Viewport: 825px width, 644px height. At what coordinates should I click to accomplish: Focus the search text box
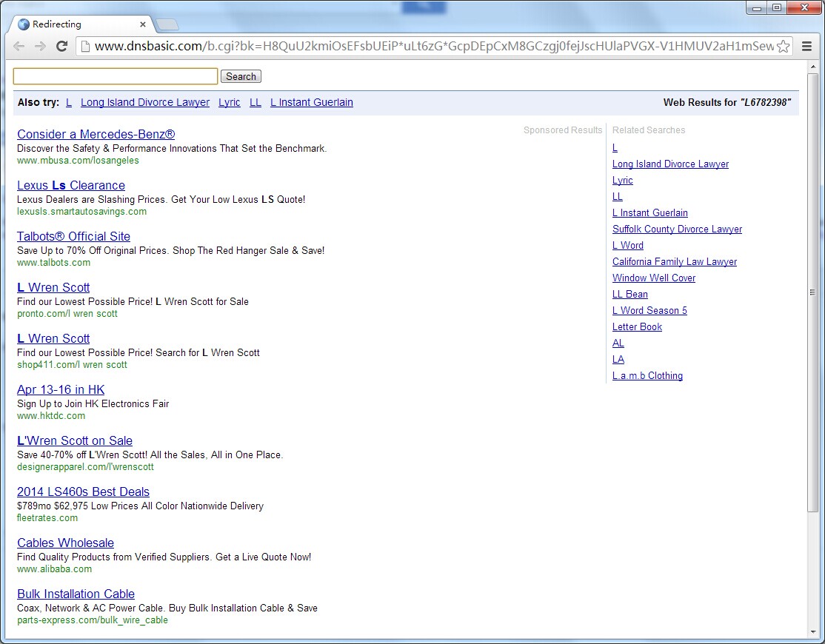(116, 76)
